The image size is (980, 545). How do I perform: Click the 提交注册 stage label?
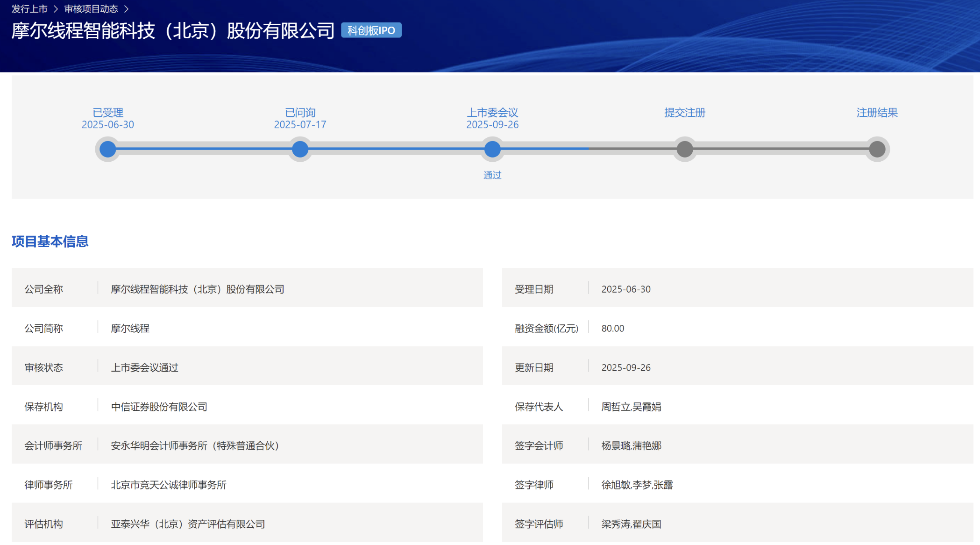click(x=685, y=113)
